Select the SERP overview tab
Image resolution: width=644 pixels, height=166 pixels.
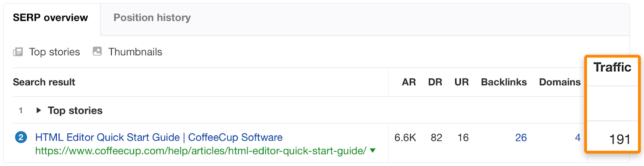(50, 18)
